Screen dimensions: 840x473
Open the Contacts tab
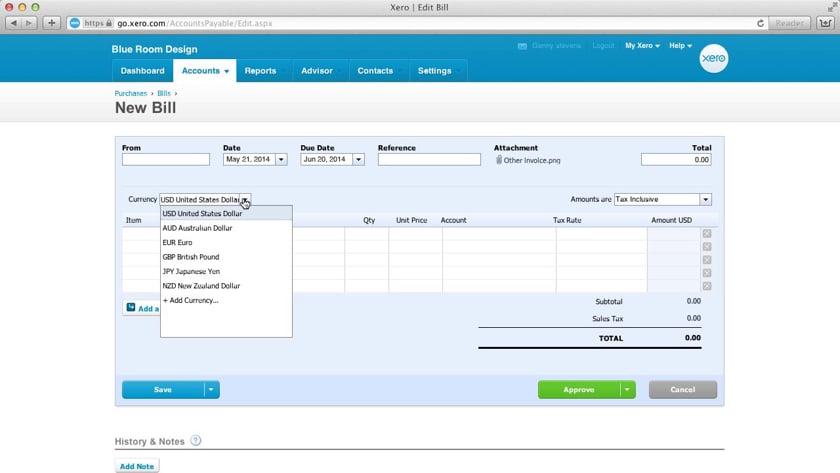tap(379, 71)
